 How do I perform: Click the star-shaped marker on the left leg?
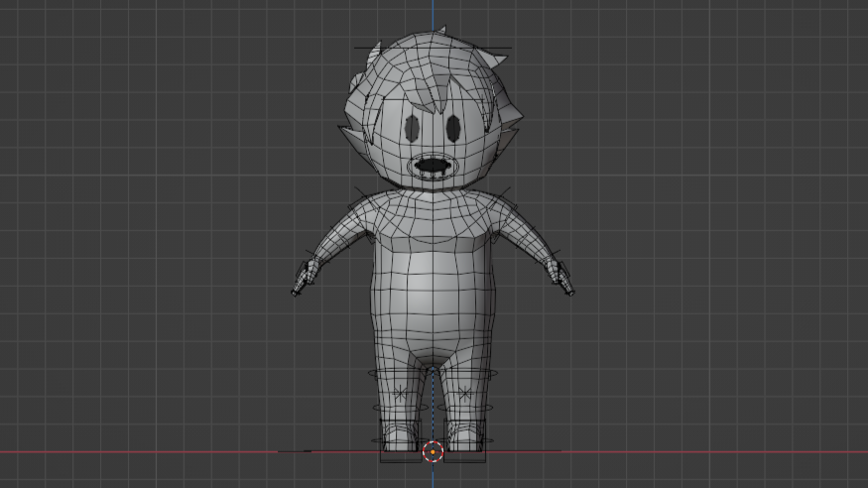coord(401,393)
